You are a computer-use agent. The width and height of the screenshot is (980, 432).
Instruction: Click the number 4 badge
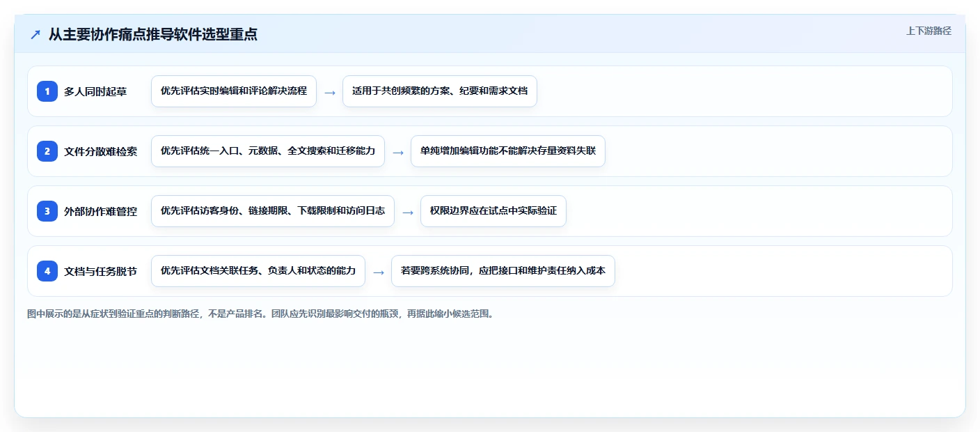[47, 271]
